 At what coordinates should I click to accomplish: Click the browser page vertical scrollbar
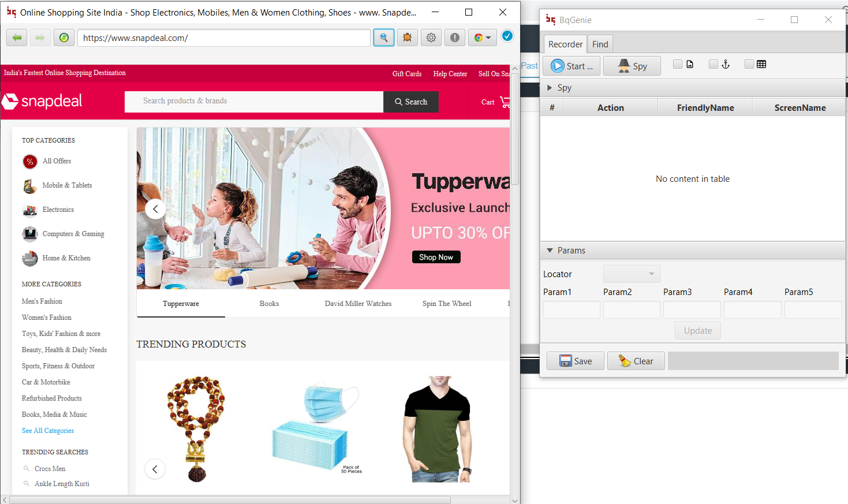pos(515,129)
